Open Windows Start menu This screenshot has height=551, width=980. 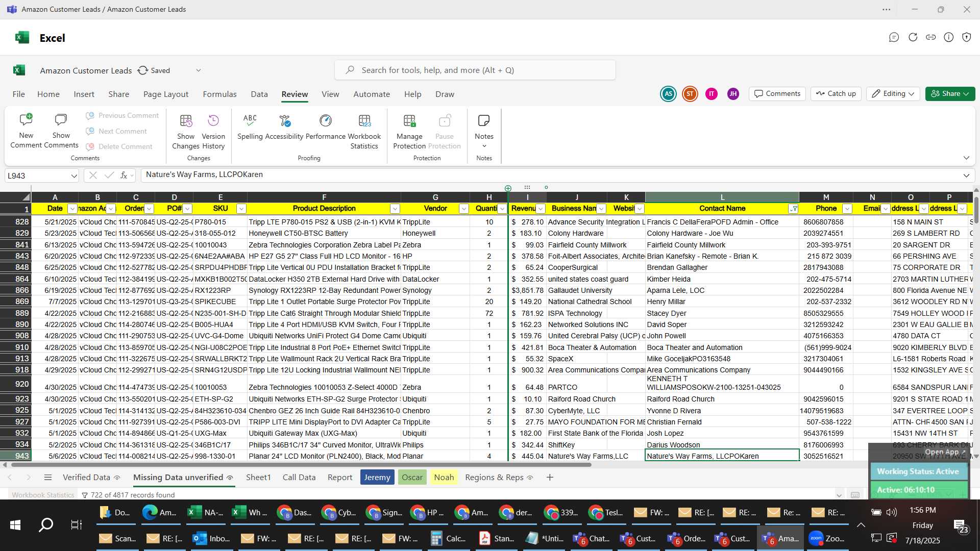15,524
